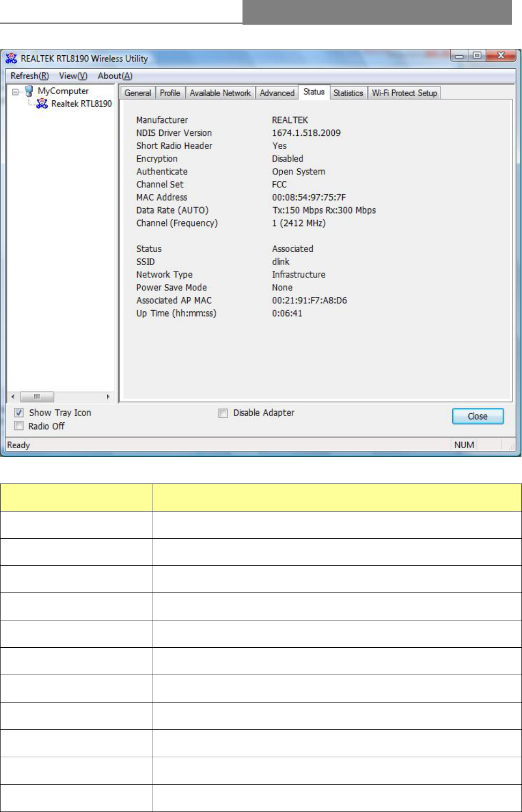Click the Up Time value 0:06:41
Image resolution: width=522 pixels, height=812 pixels.
pyautogui.click(x=287, y=313)
